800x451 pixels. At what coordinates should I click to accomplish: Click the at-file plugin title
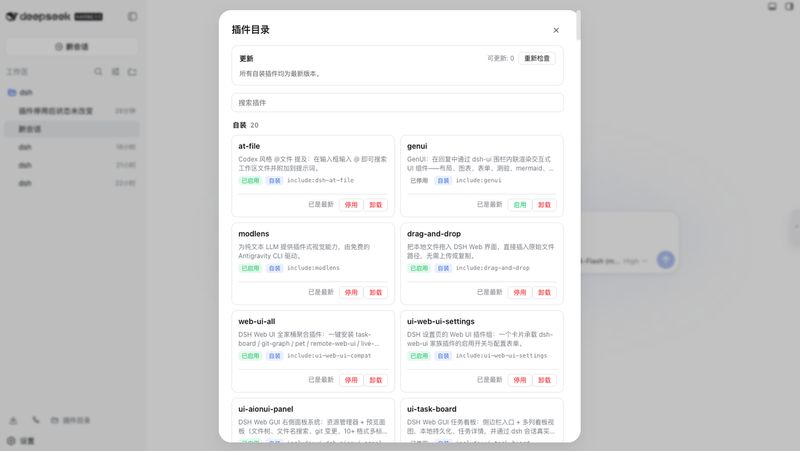click(249, 146)
